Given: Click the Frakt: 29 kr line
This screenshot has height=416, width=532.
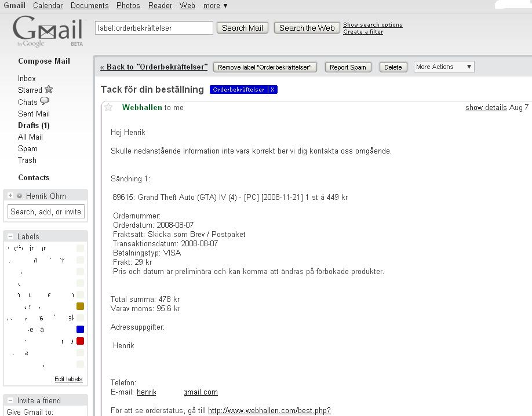Looking at the screenshot, I should tap(132, 262).
